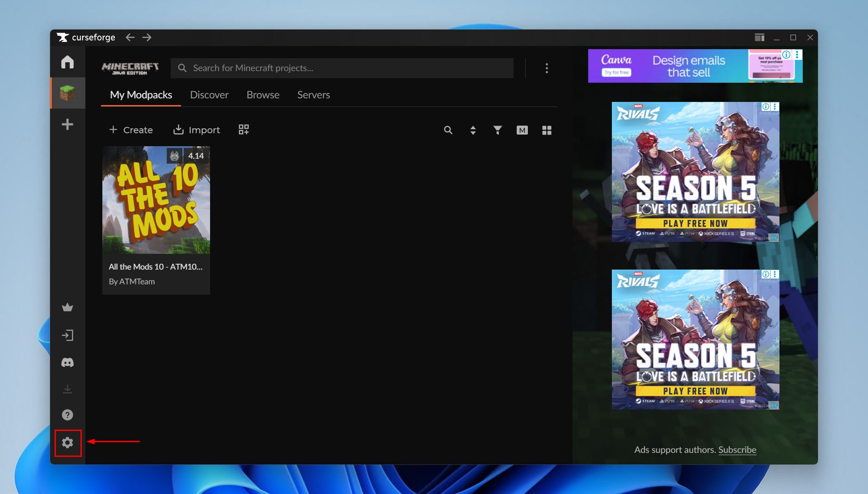
Task: Open the Servers tab
Action: pyautogui.click(x=314, y=95)
